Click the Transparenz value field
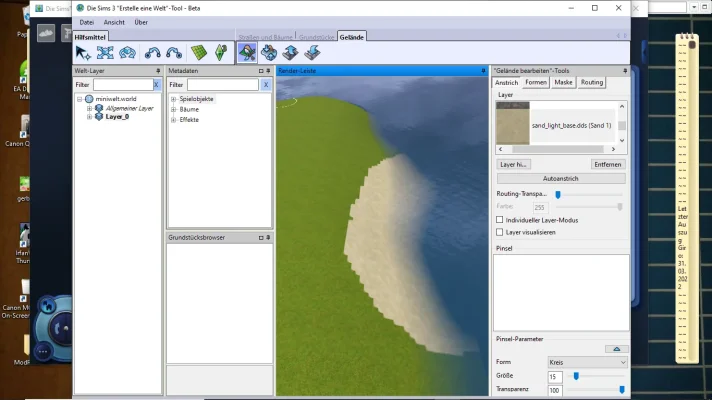The width and height of the screenshot is (712, 400). [x=555, y=390]
